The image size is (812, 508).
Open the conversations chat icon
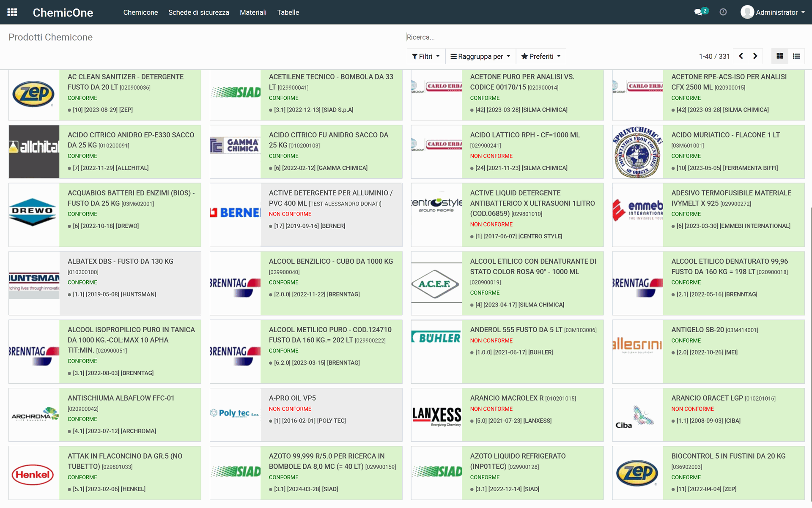[698, 12]
